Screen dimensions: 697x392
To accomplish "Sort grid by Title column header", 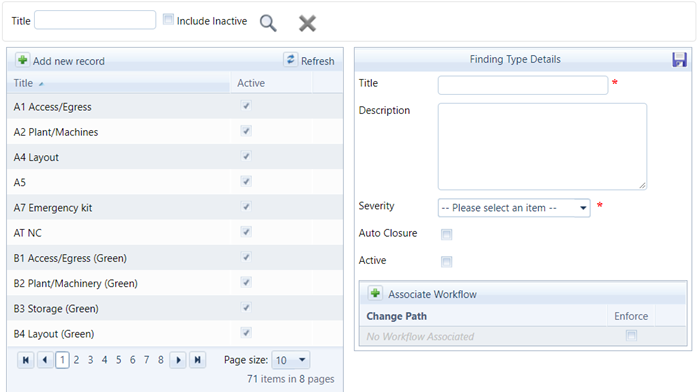I will coord(23,83).
